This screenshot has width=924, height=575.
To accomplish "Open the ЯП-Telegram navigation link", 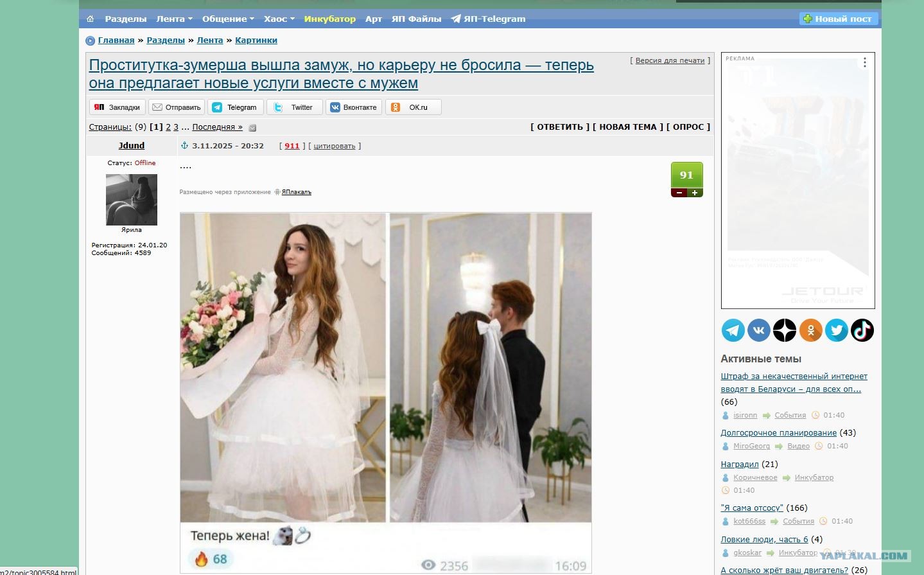I will click(488, 19).
